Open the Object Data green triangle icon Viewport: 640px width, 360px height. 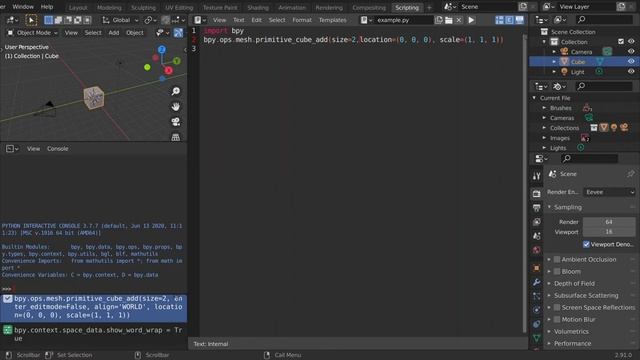tap(536, 338)
